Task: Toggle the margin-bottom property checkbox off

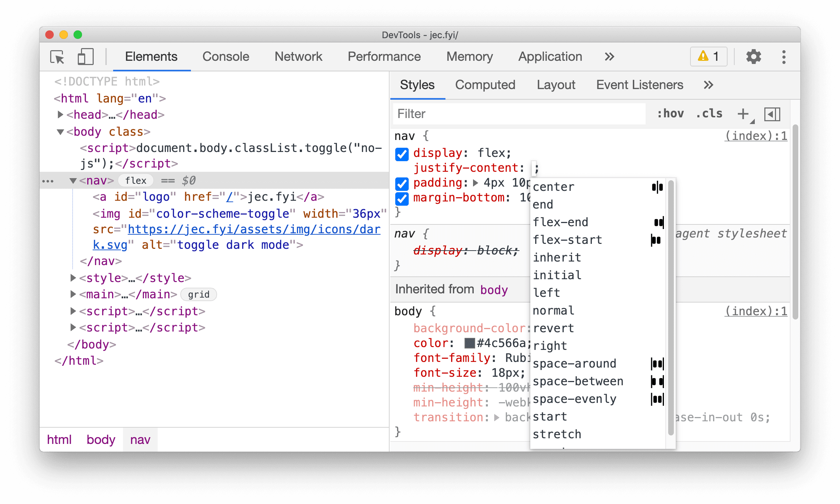Action: pos(403,199)
